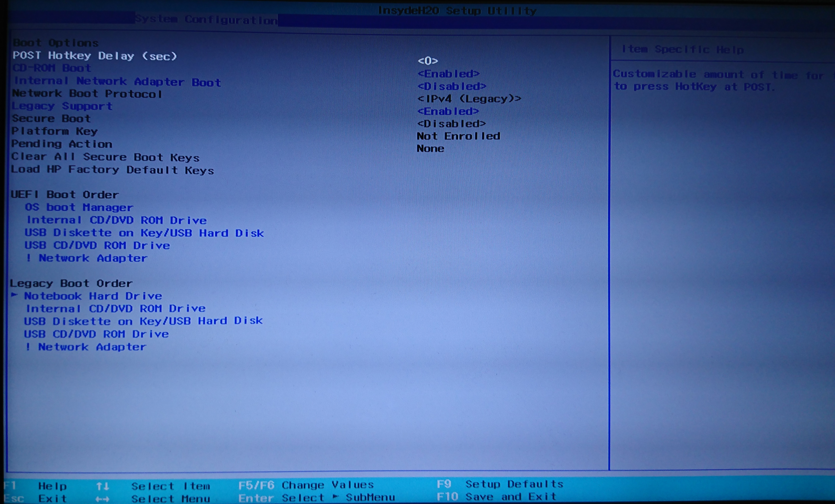Toggle Legacy Support Enabled value
The height and width of the screenshot is (504, 835).
(x=448, y=111)
